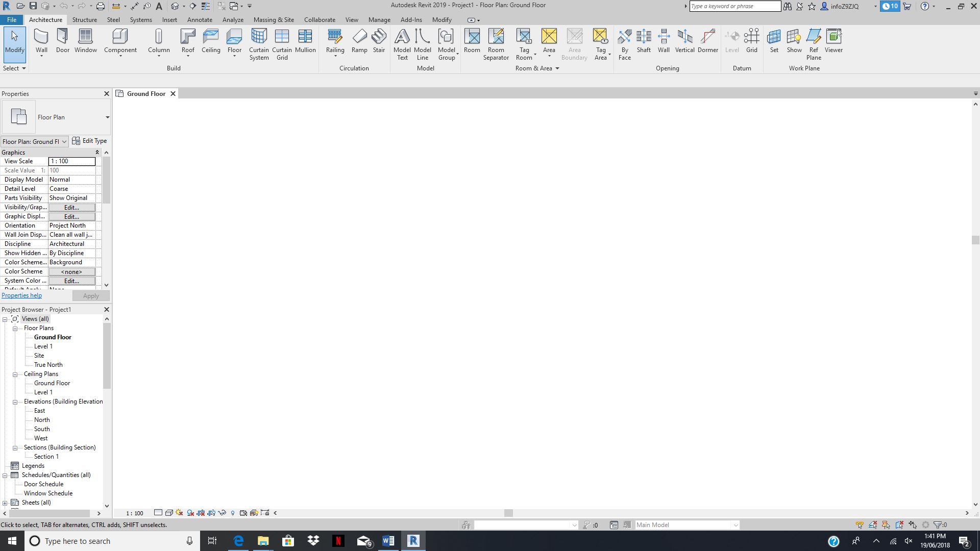The height and width of the screenshot is (551, 980).
Task: Select the Stair tool
Action: click(379, 41)
